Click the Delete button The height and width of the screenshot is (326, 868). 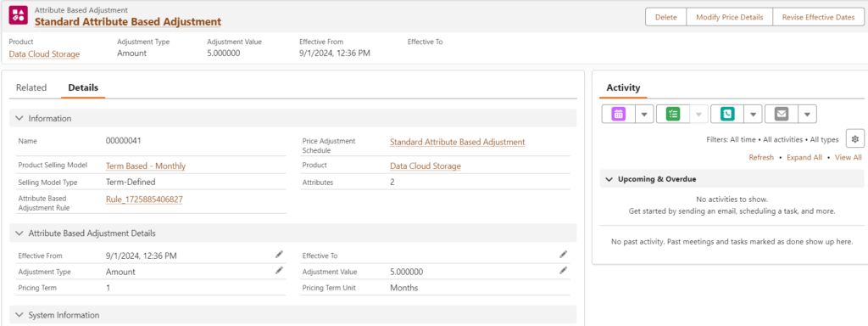tap(666, 17)
